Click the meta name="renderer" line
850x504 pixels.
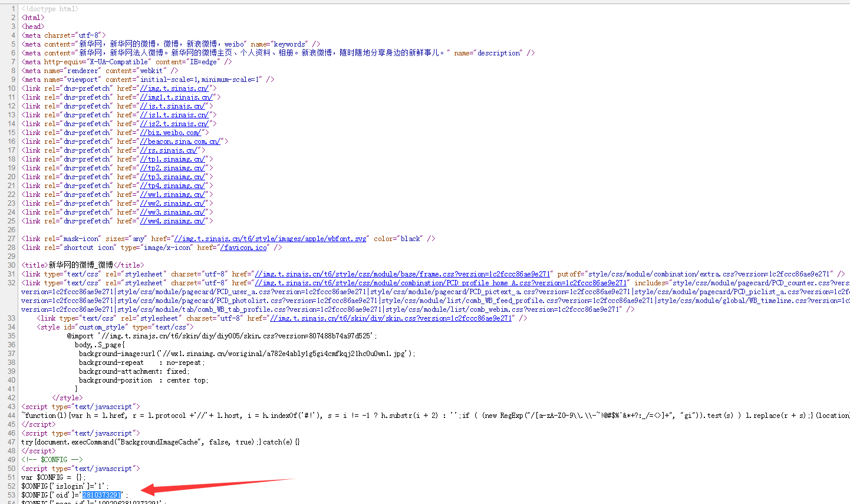(100, 71)
